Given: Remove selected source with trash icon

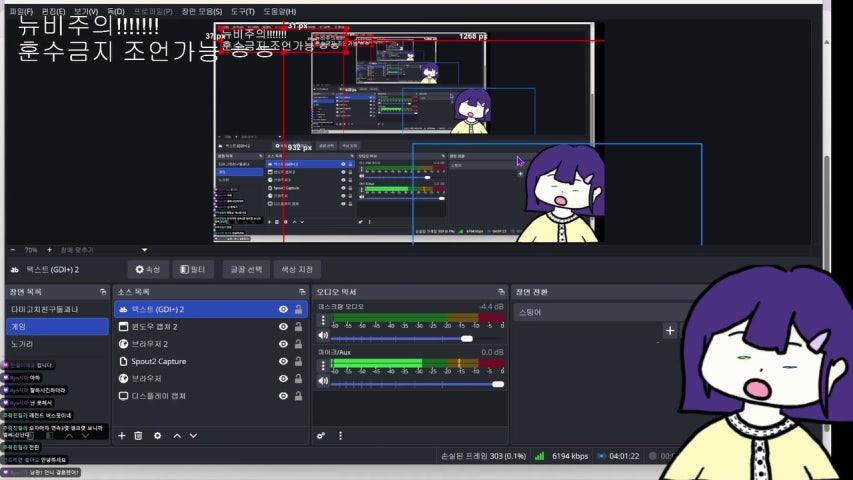Looking at the screenshot, I should [138, 436].
